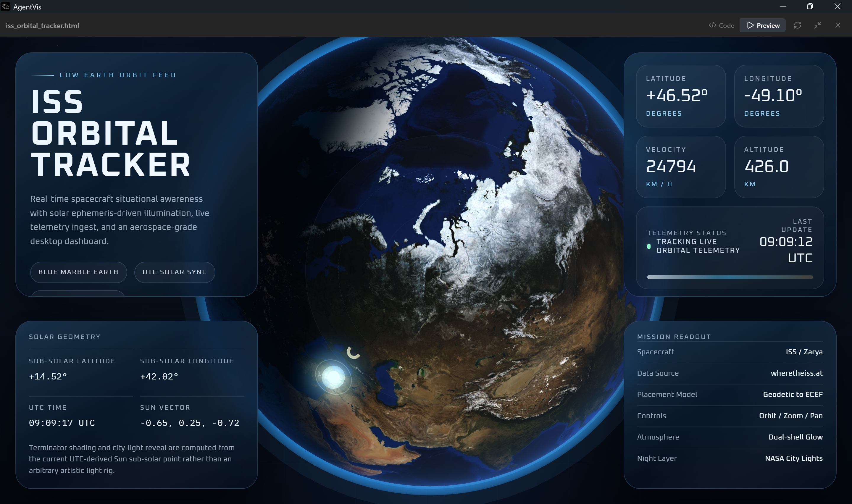The width and height of the screenshot is (852, 504).
Task: Click the green tracking status indicator dot
Action: [648, 246]
